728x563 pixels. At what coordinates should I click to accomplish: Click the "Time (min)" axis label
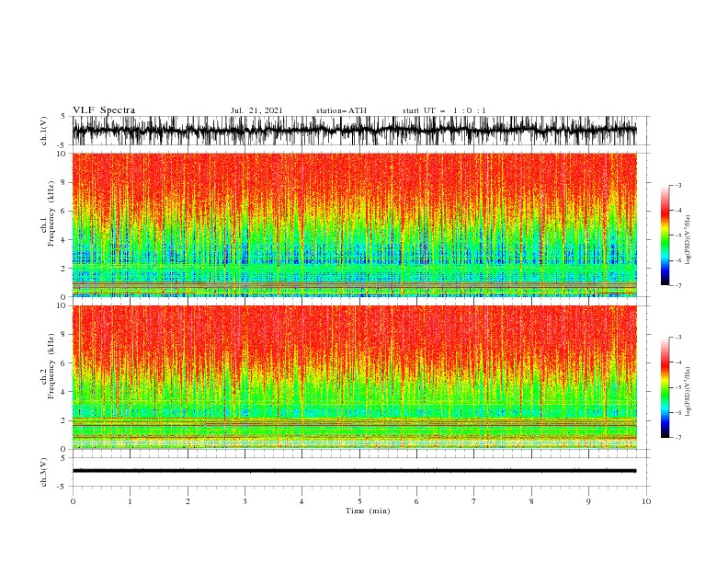coord(368,511)
